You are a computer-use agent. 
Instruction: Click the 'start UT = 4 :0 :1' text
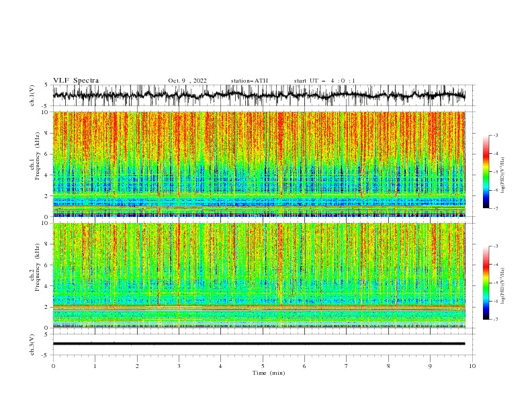click(x=324, y=81)
